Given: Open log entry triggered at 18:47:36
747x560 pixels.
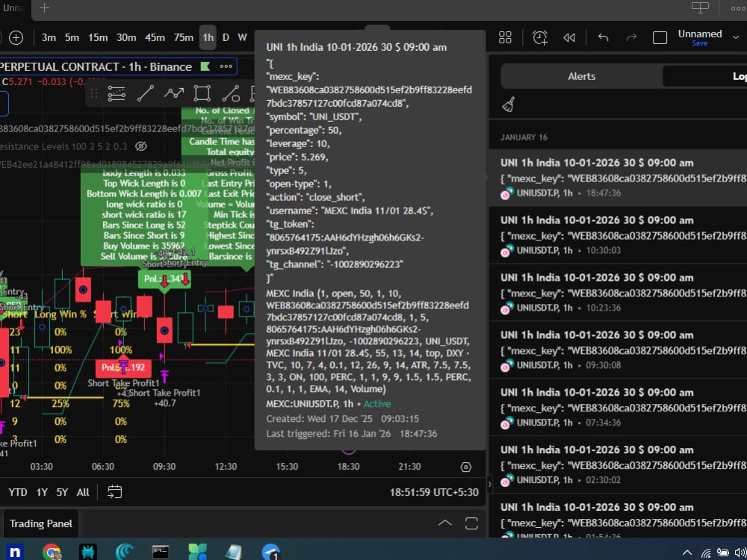Looking at the screenshot, I should (618, 178).
